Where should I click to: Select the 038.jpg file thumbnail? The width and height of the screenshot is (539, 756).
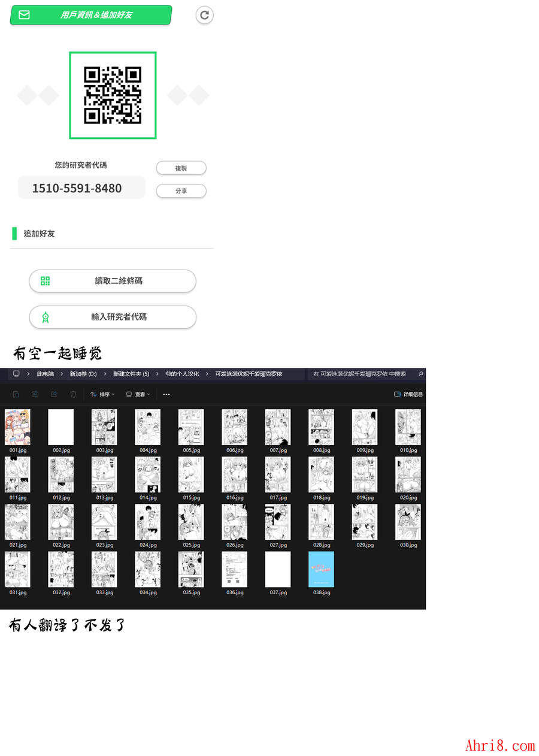321,570
